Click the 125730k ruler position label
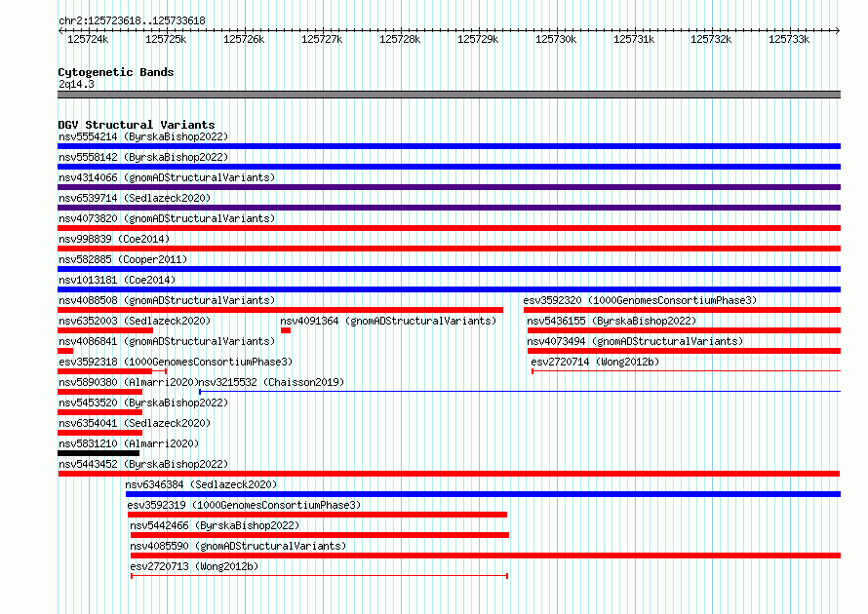 pyautogui.click(x=556, y=39)
